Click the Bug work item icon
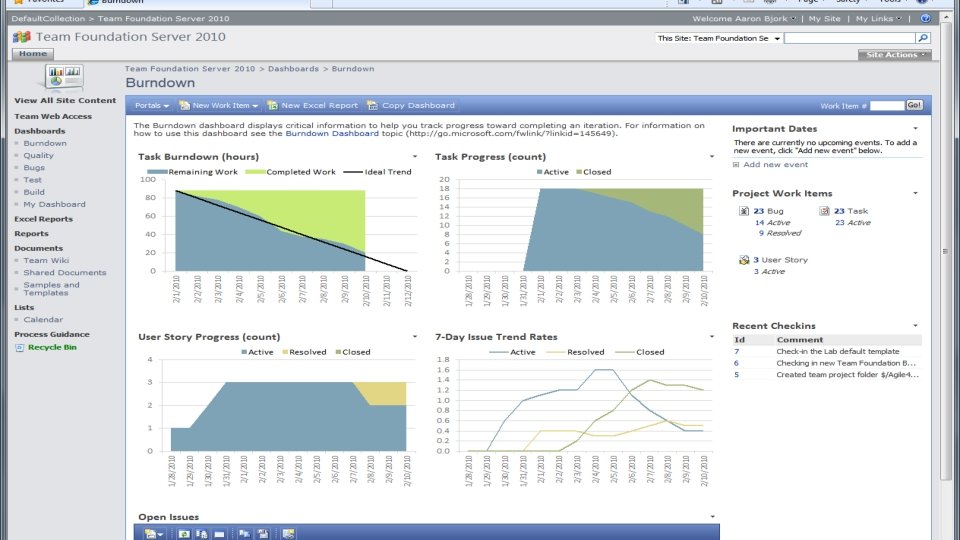The width and height of the screenshot is (960, 540). click(744, 211)
